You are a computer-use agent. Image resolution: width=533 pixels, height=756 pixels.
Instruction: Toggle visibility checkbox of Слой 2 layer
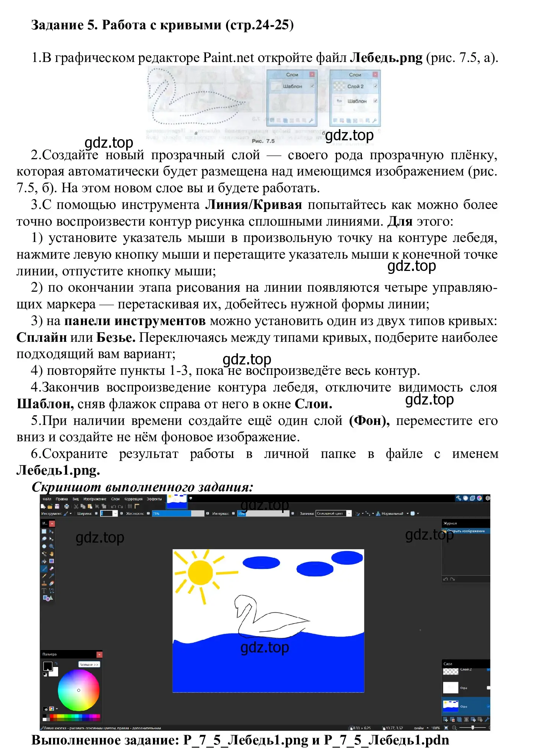point(488,669)
